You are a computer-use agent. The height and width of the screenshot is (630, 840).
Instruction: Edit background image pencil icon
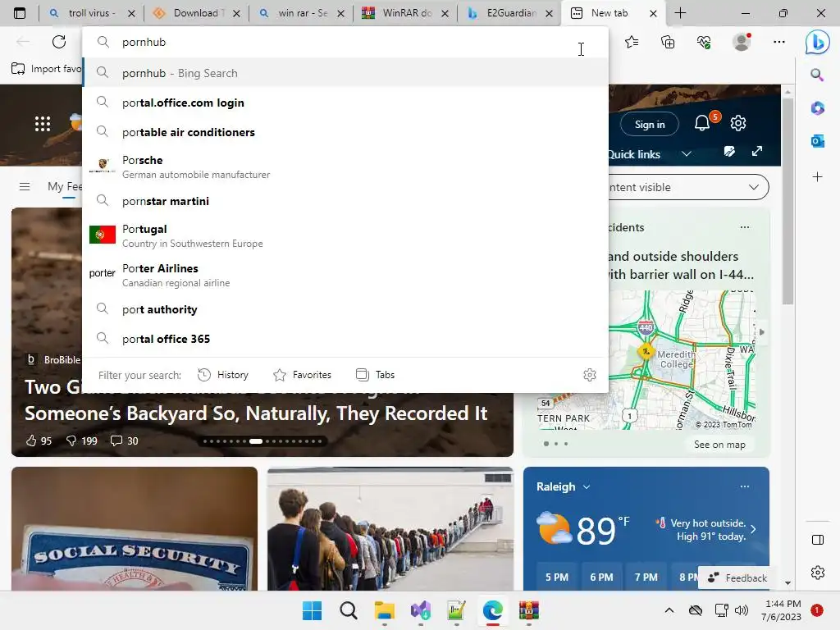[729, 152]
